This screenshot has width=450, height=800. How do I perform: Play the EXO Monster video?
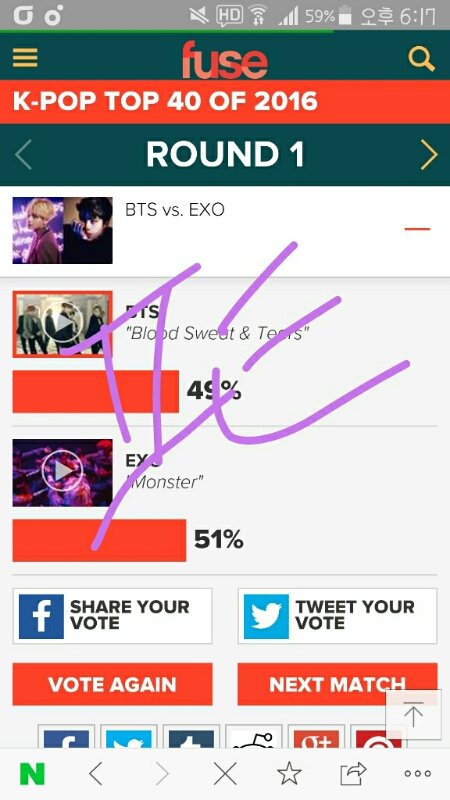pyautogui.click(x=62, y=472)
